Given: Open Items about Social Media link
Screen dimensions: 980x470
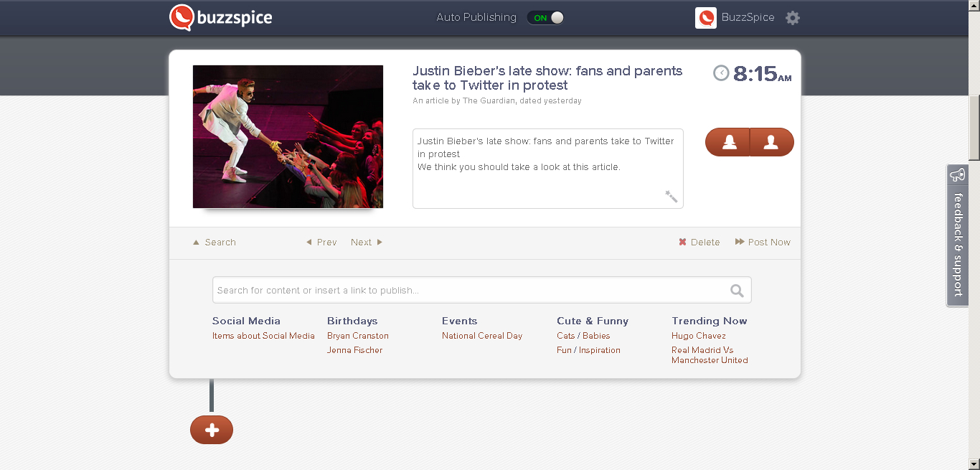Looking at the screenshot, I should pyautogui.click(x=263, y=336).
